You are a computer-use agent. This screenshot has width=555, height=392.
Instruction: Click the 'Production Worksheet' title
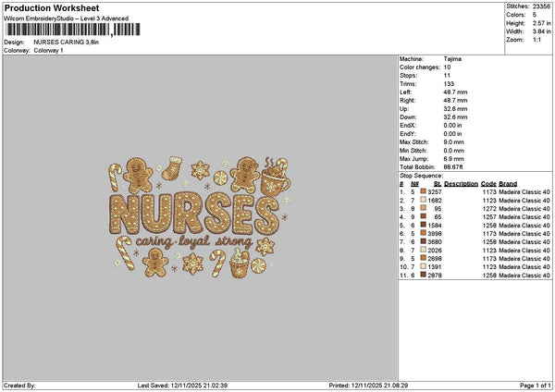click(52, 8)
